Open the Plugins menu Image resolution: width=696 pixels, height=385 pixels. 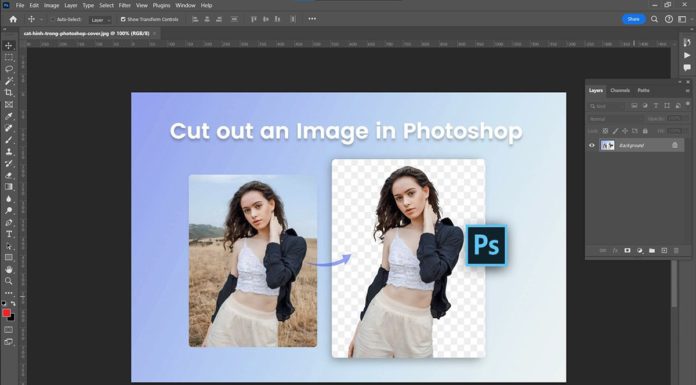[161, 5]
